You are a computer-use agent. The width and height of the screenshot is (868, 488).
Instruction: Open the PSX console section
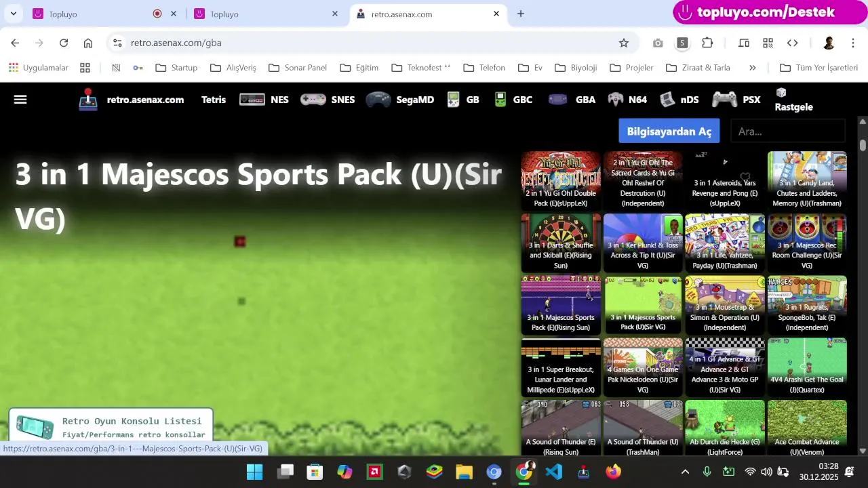(x=736, y=100)
